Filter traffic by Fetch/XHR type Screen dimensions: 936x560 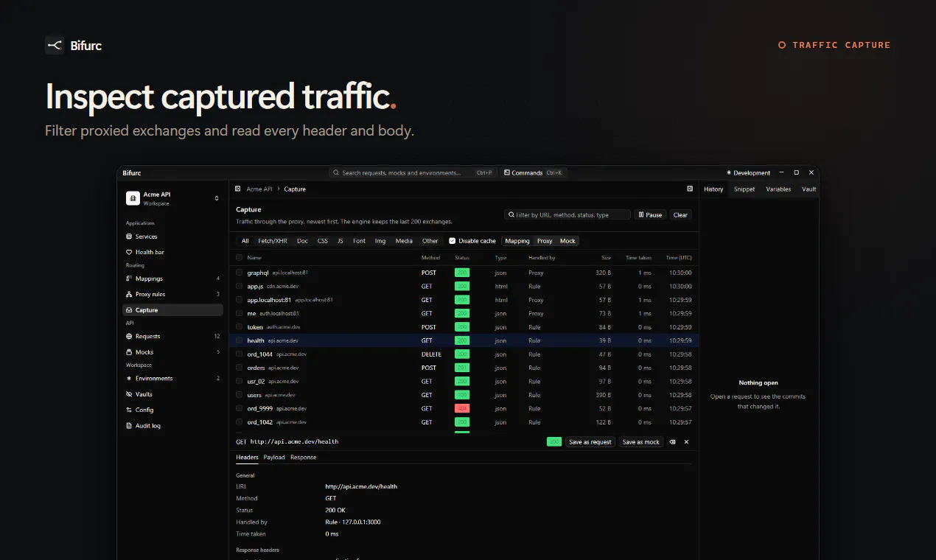click(273, 241)
